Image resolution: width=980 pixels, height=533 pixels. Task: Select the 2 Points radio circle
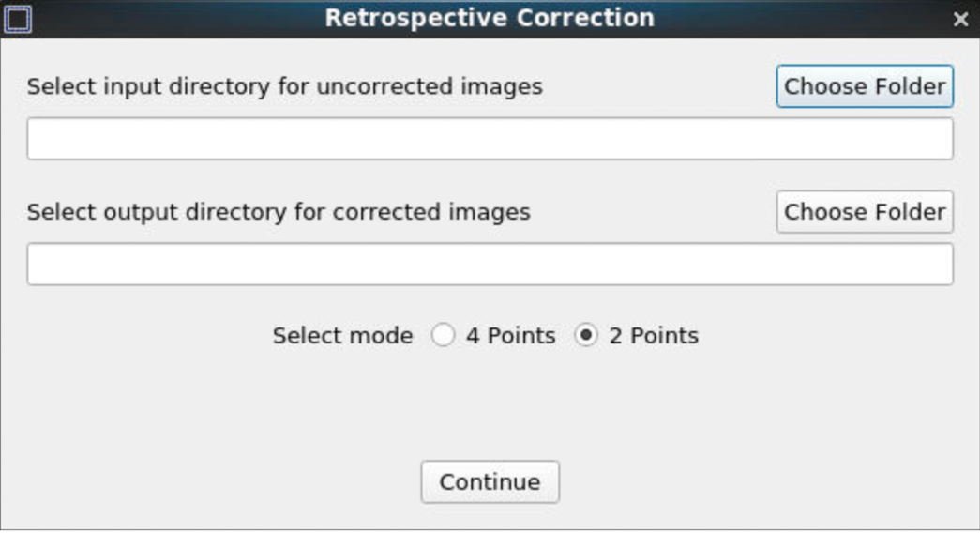coord(586,336)
